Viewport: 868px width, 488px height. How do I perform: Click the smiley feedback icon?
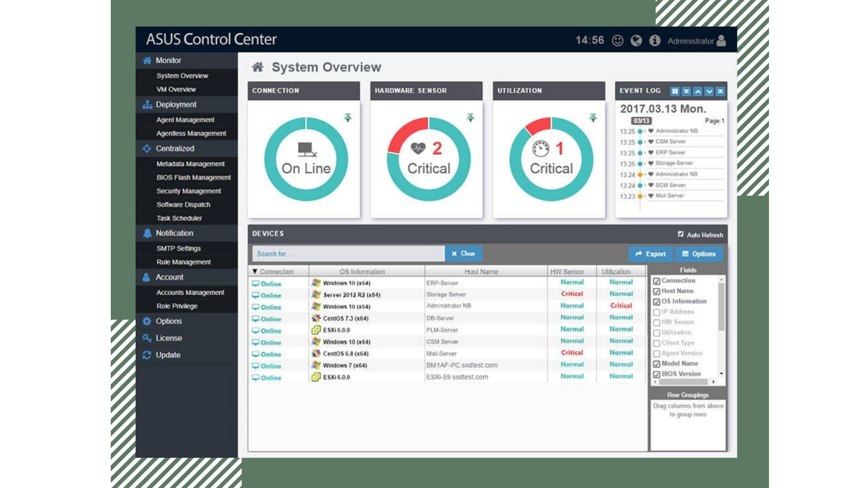pos(618,41)
